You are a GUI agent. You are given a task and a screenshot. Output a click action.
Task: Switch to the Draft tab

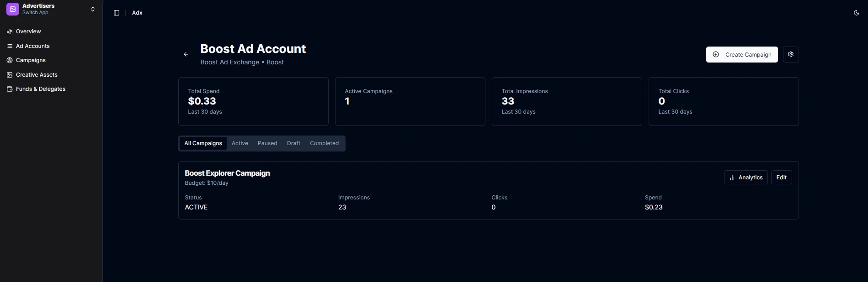[x=293, y=143]
